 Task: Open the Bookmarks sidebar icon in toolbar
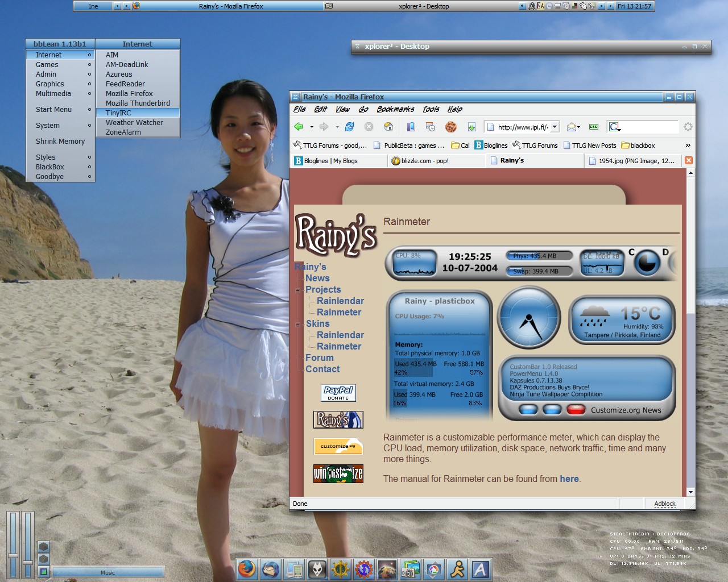(411, 127)
